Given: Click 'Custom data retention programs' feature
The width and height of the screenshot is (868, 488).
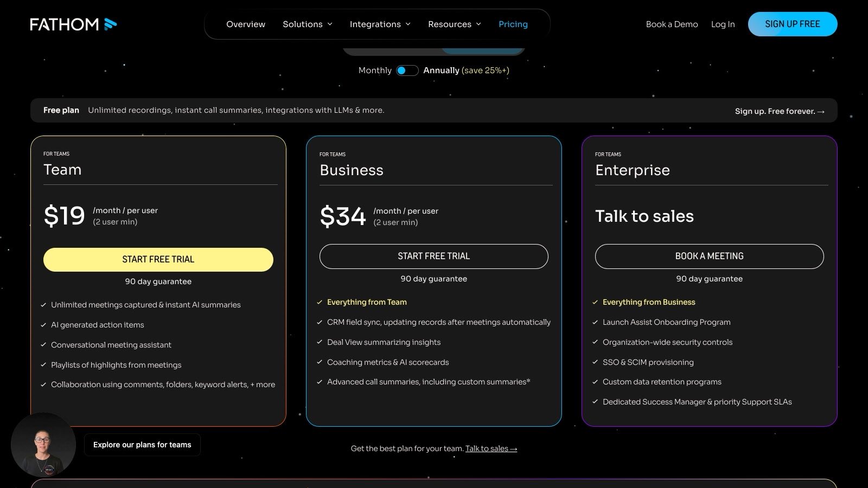Looking at the screenshot, I should (662, 382).
